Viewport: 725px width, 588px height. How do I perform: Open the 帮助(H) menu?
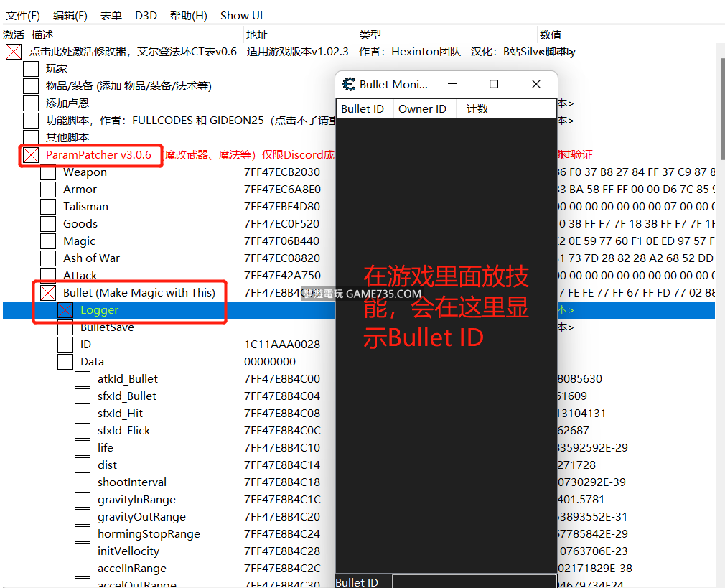click(188, 15)
